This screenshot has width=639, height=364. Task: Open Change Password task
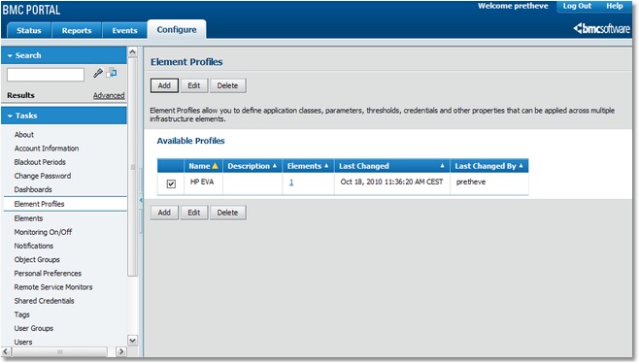coord(43,176)
